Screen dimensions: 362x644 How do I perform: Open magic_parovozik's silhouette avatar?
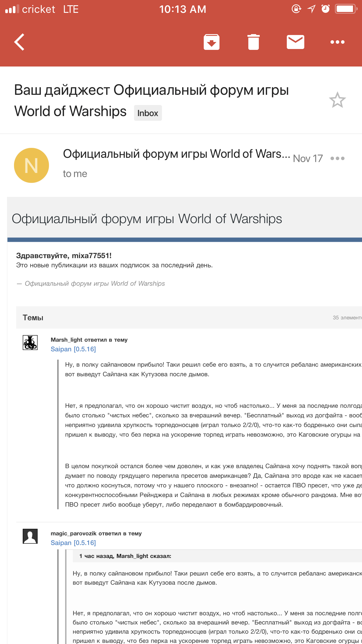pos(30,536)
